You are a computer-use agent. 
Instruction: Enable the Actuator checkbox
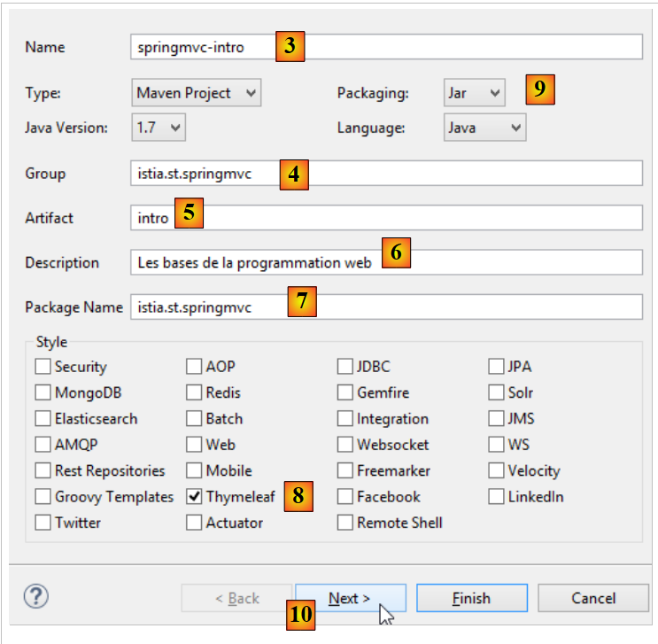point(195,523)
